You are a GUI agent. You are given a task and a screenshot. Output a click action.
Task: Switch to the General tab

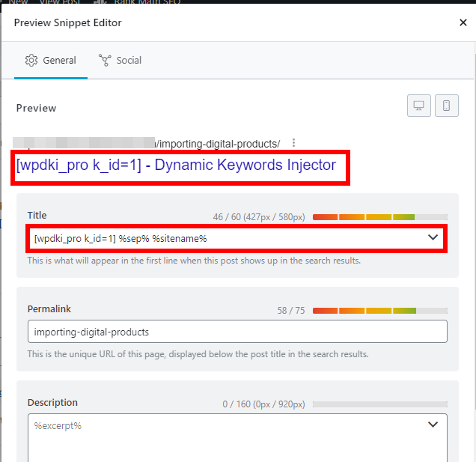51,61
